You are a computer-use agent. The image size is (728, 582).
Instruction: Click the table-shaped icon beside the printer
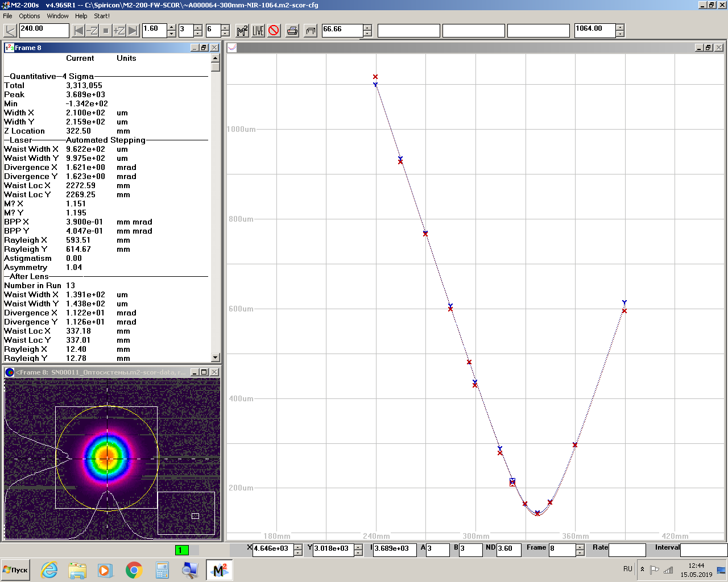tap(311, 31)
